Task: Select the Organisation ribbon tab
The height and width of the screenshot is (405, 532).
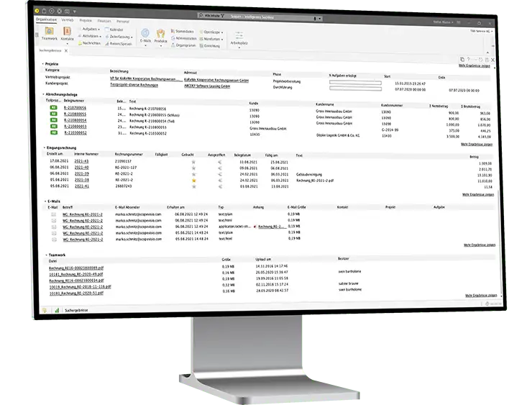Action: tap(47, 19)
